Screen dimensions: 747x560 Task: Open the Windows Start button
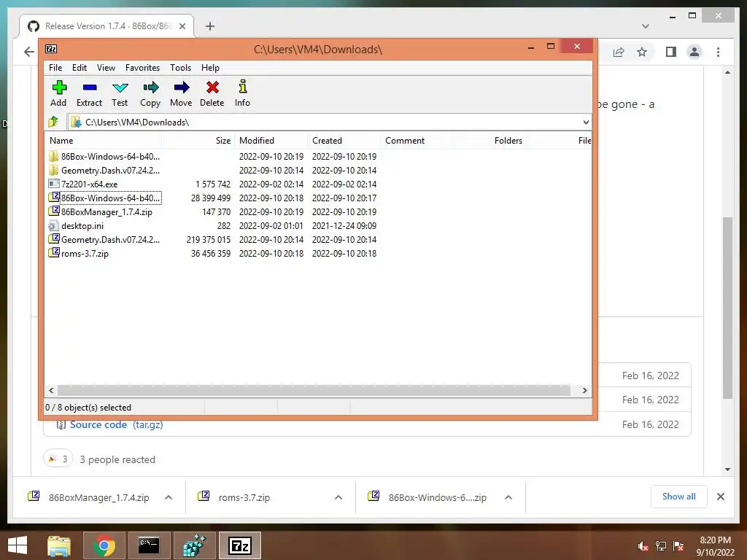pos(18,545)
